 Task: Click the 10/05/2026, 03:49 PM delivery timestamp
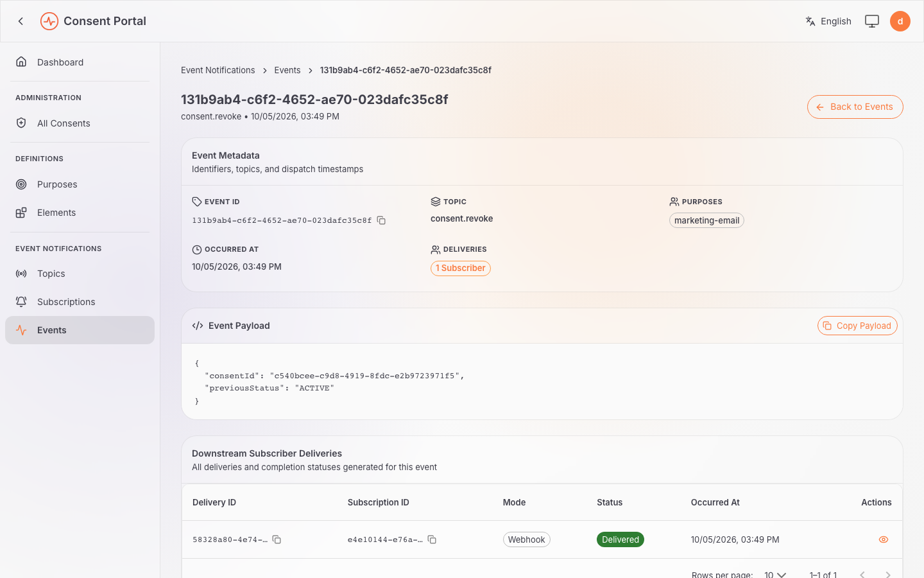click(x=735, y=539)
